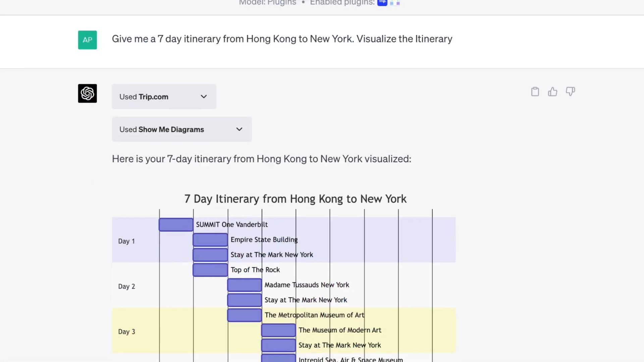Expand the Used Trip.com chevron
Screen dimensions: 644x362
204,97
